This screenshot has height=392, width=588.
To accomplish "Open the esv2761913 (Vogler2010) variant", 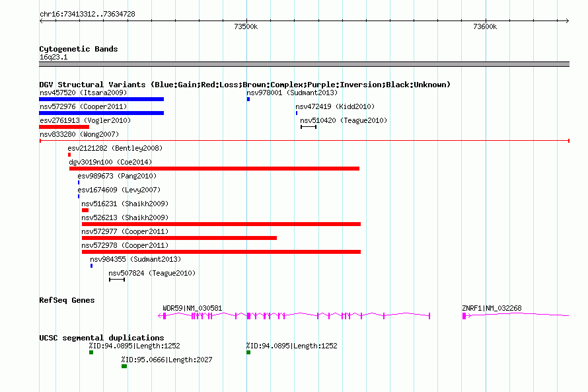I will (85, 120).
